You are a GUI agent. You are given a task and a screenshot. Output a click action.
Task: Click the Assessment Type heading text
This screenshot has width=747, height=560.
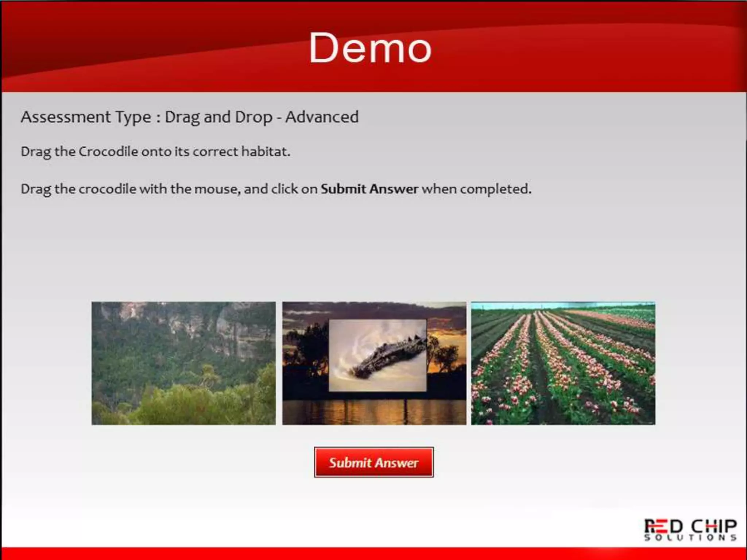86,117
